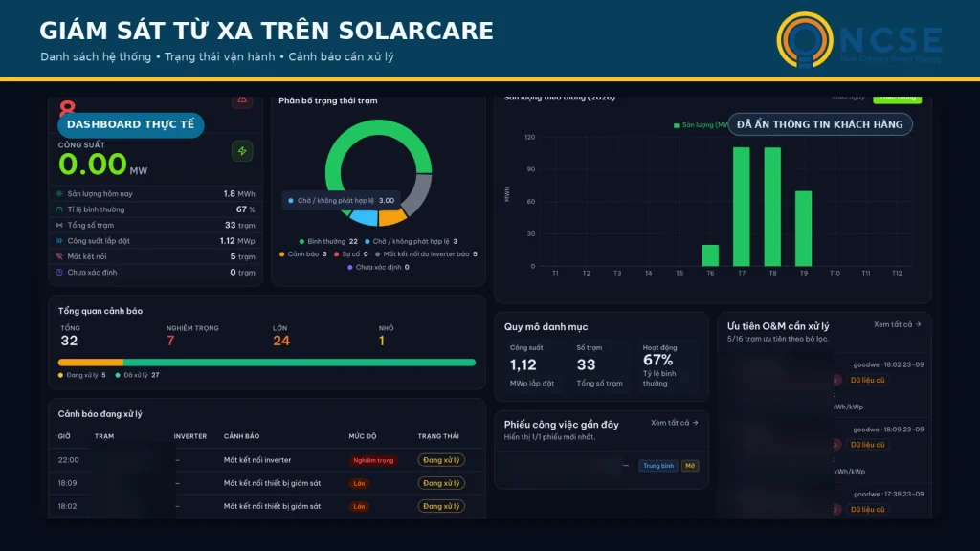The height and width of the screenshot is (551, 980).
Task: Click the T8 bar in monthly chart
Action: (772, 207)
